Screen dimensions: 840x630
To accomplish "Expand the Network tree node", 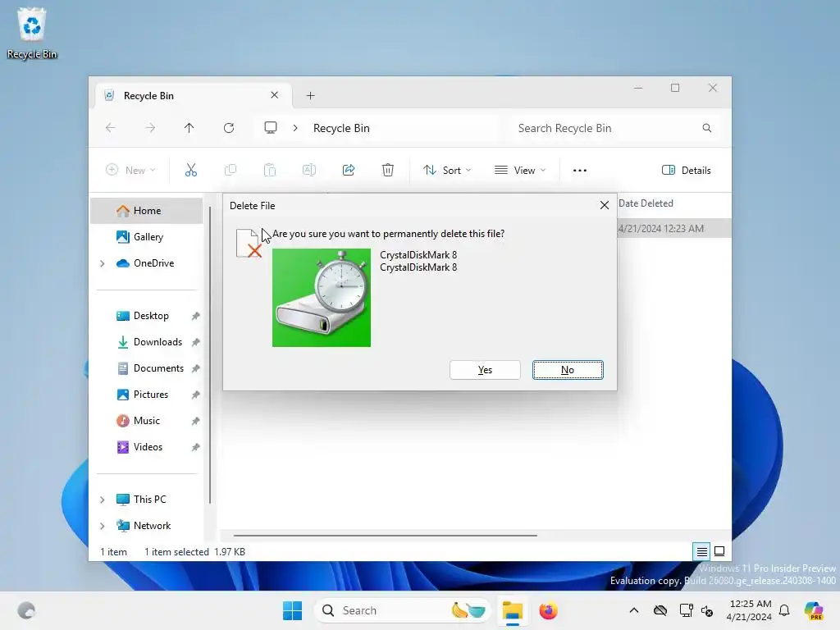I will [x=103, y=526].
